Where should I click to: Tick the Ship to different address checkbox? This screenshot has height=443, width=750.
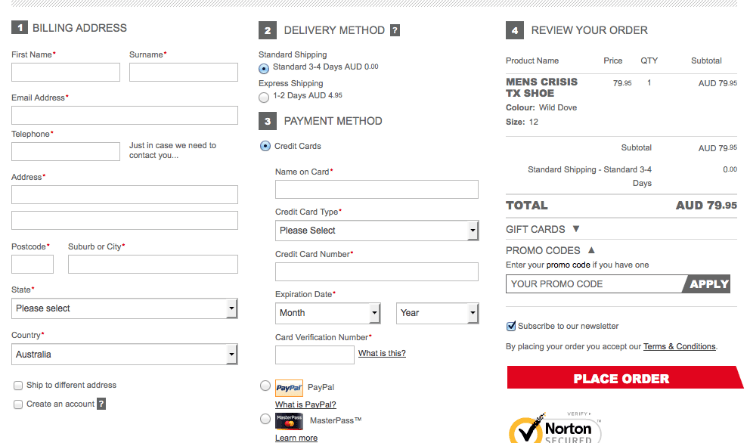[x=18, y=385]
